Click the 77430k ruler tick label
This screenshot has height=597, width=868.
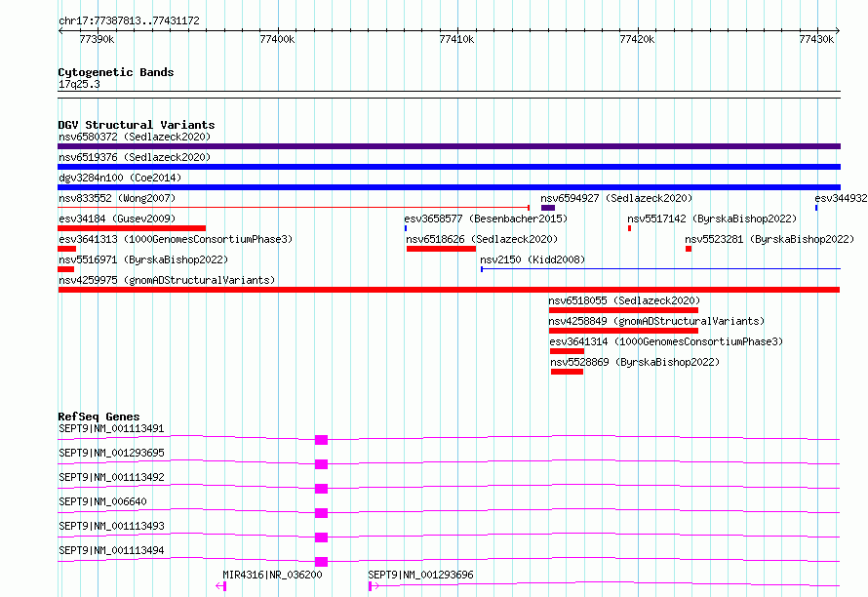click(x=816, y=39)
